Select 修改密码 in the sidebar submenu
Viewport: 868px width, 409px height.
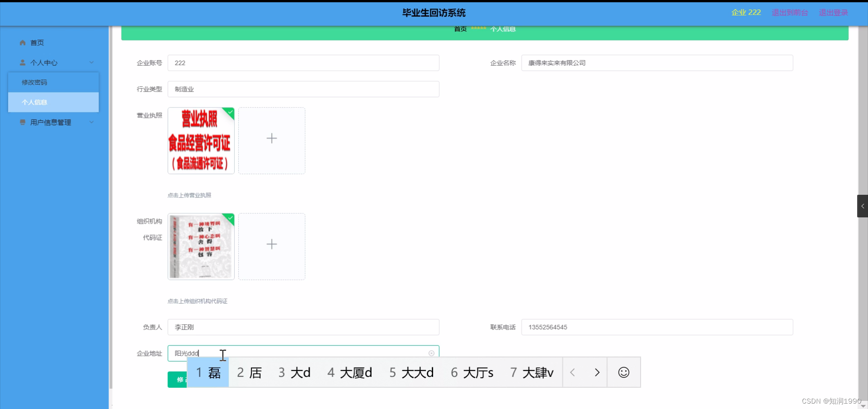(x=34, y=82)
